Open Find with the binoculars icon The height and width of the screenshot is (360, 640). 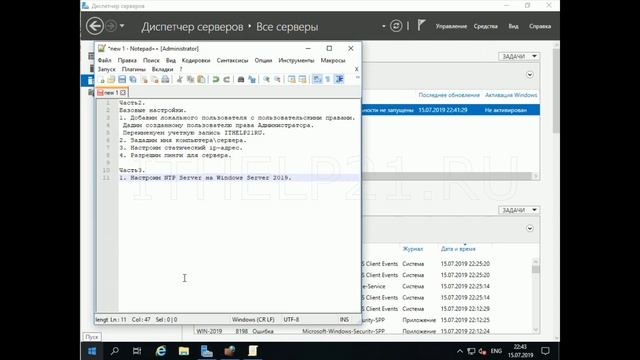(x=241, y=79)
